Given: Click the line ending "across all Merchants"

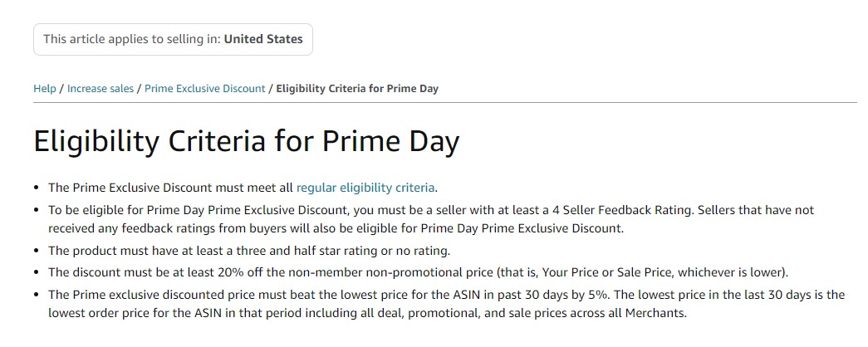Looking at the screenshot, I should pyautogui.click(x=367, y=313).
